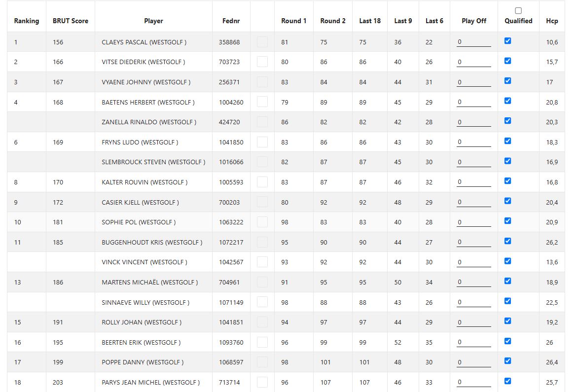Select player name CLAEYS PASCAL (WESTGOLF )
Image resolution: width=576 pixels, height=392 pixels.
tap(144, 42)
